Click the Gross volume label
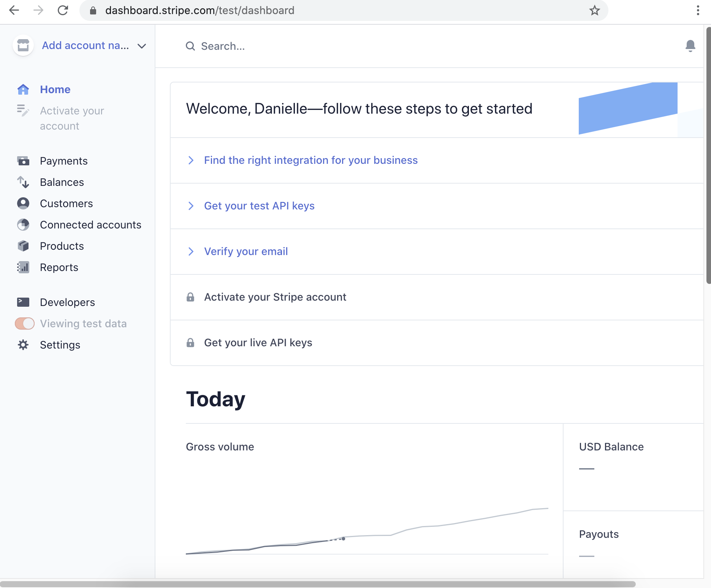Image resolution: width=711 pixels, height=588 pixels. [x=220, y=447]
